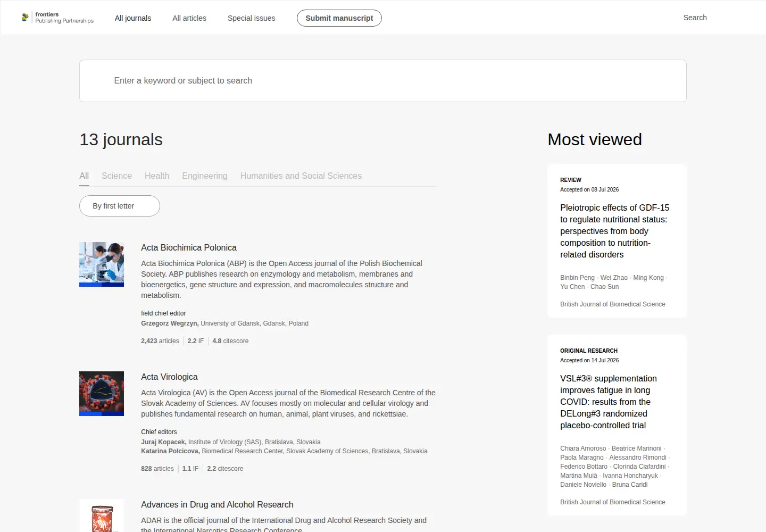Click editor name 'Juraj Kopacek'
Screen dimensions: 766x532
click(163, 442)
